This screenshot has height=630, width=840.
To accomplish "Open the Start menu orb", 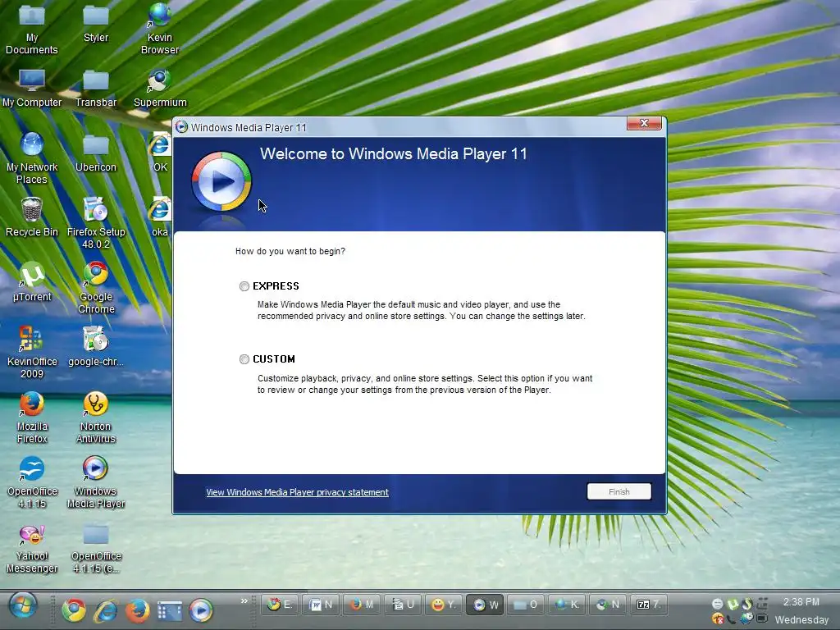I will click(x=22, y=607).
